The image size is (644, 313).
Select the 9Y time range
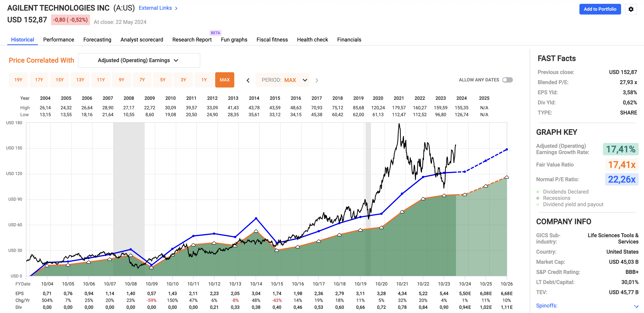tap(122, 80)
